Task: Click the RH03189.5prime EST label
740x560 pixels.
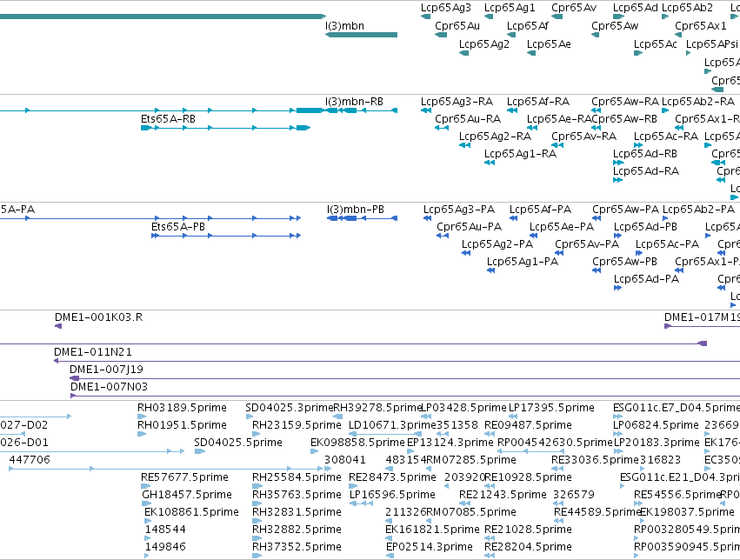Action: (x=182, y=408)
